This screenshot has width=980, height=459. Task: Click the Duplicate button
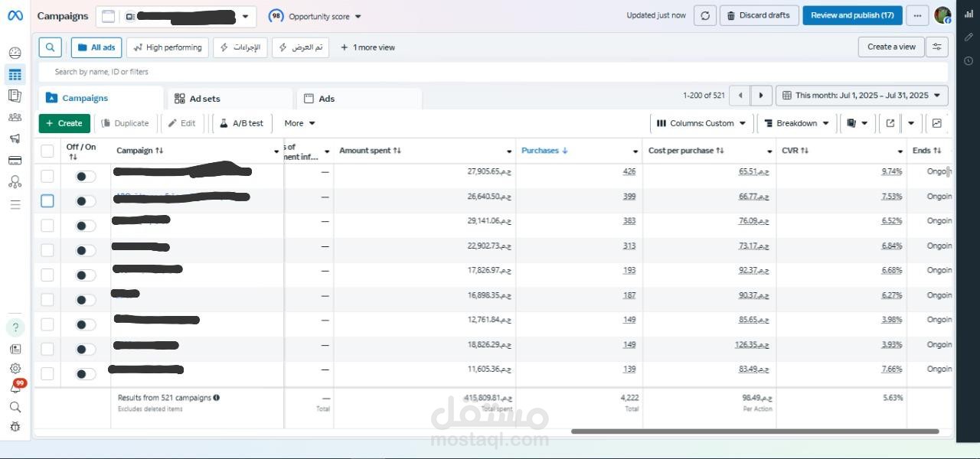click(x=126, y=123)
